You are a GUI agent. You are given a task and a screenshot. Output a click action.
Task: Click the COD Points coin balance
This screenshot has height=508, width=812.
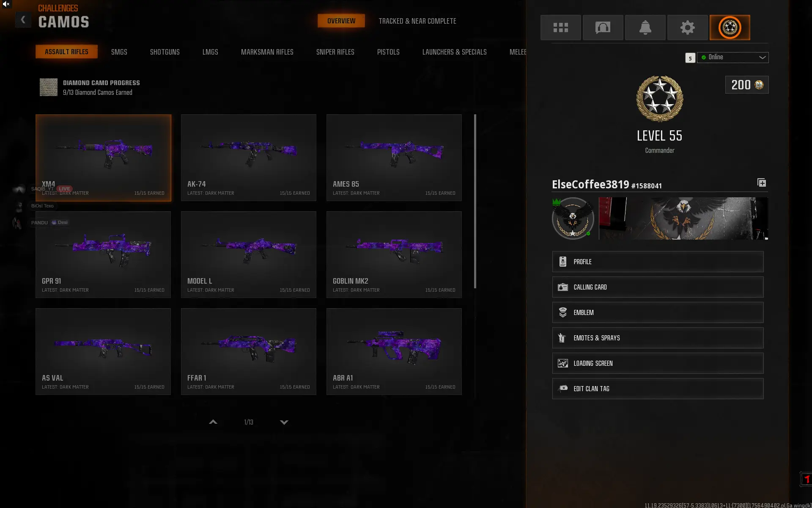746,85
